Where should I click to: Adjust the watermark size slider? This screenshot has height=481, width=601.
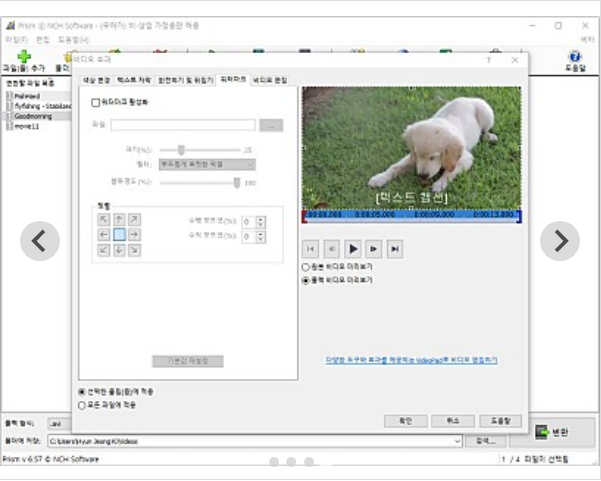point(181,150)
